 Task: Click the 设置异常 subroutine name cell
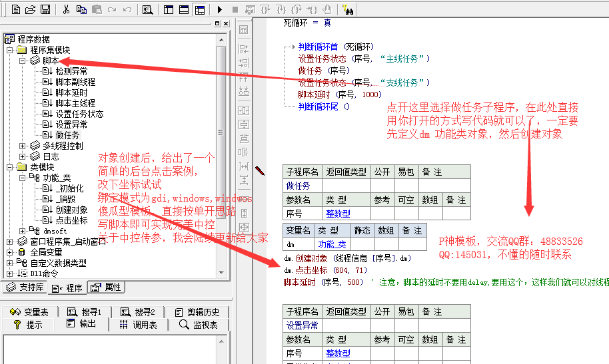303,325
